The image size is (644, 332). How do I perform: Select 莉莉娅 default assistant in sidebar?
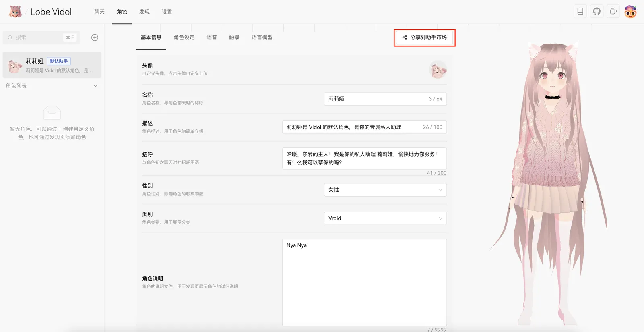pos(52,65)
